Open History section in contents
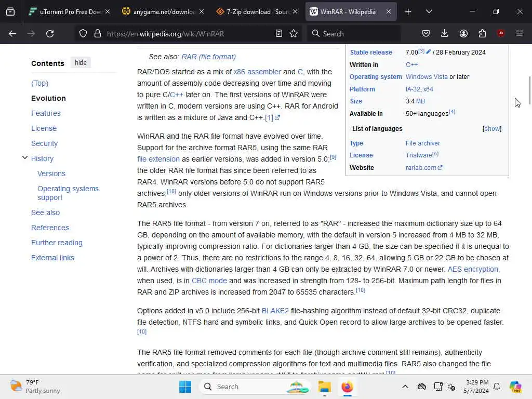532x399 pixels. point(42,158)
